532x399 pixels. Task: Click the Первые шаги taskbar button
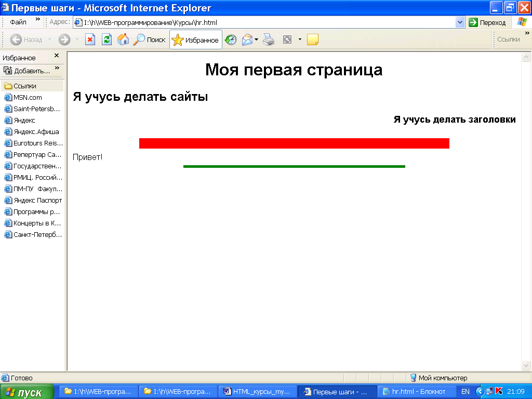point(337,392)
